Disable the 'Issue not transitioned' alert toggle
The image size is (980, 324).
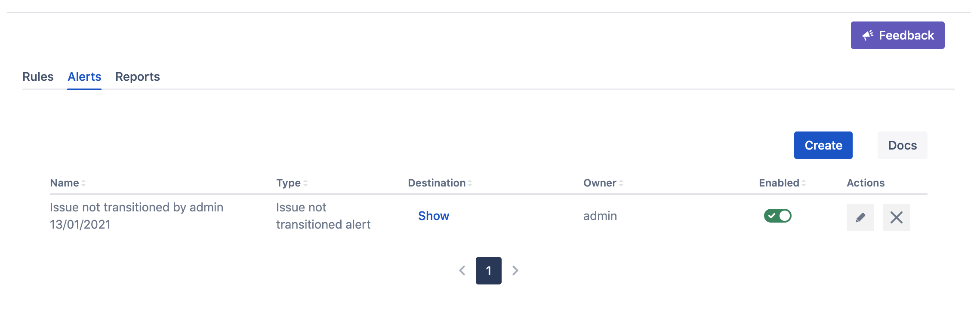coord(777,216)
